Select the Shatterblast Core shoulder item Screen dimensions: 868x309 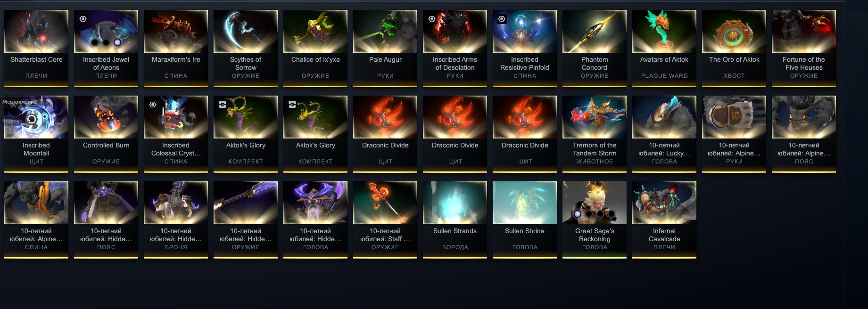pyautogui.click(x=36, y=48)
